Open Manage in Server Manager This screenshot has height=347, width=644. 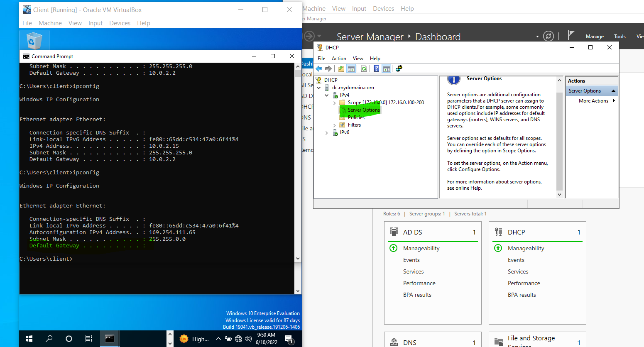pos(595,36)
